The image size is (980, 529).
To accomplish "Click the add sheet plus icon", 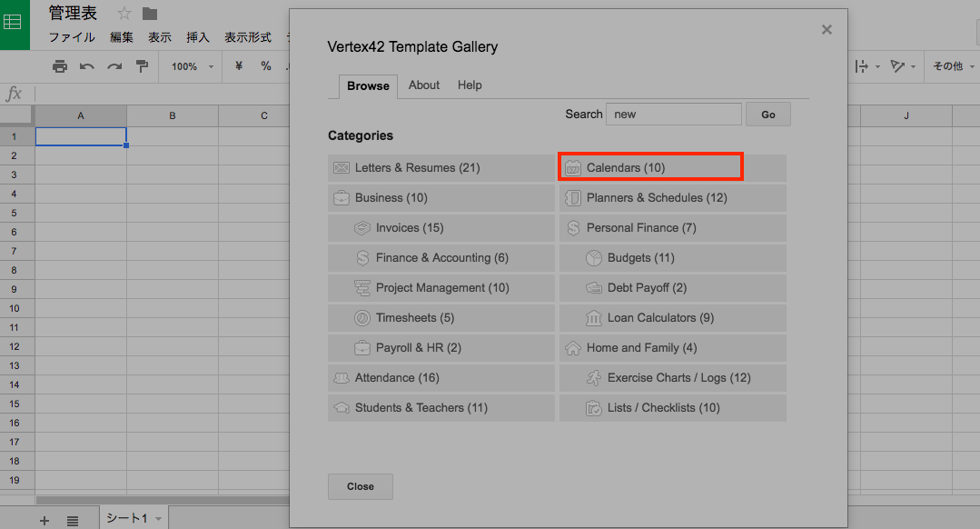I will point(45,520).
